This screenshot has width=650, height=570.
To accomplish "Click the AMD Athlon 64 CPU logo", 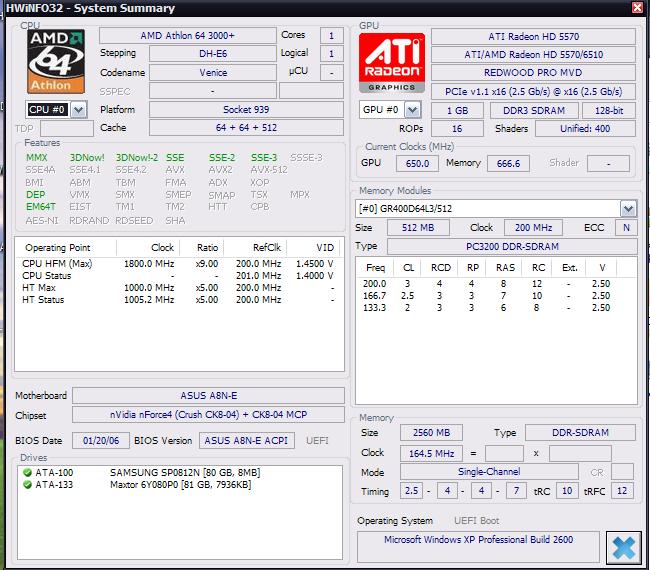I will click(56, 61).
